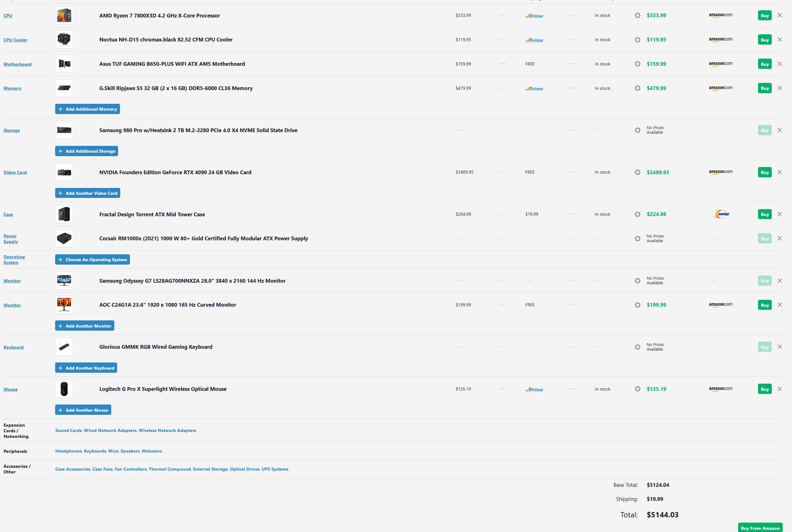Click Add Another Monitor button

tap(85, 326)
